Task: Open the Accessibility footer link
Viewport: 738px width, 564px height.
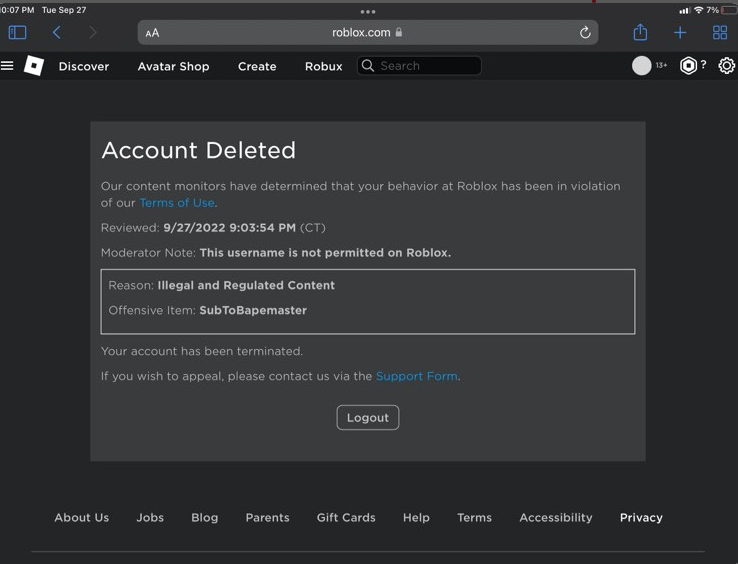Action: coord(556,517)
